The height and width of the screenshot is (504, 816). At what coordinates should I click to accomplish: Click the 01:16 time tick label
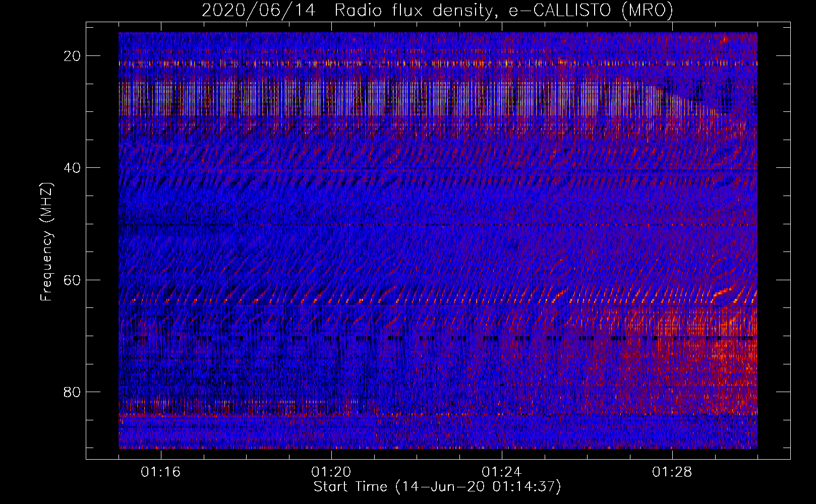(x=161, y=472)
